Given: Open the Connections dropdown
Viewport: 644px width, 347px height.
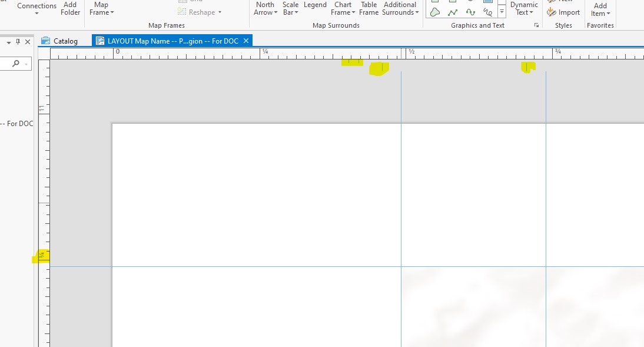Looking at the screenshot, I should 36,9.
